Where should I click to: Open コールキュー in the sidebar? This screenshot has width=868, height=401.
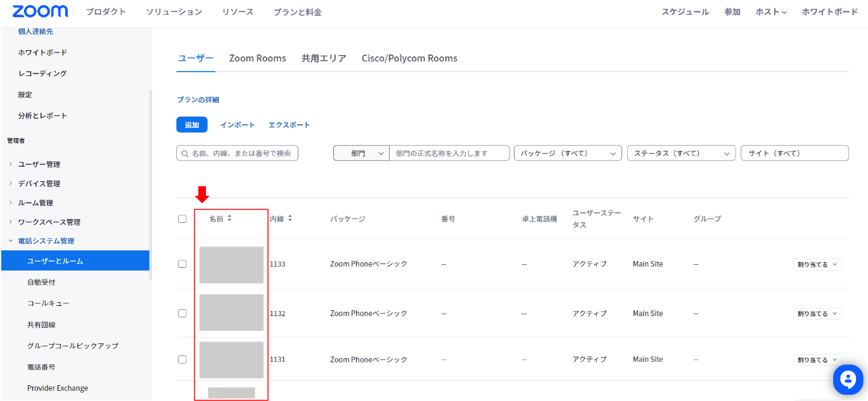click(x=48, y=303)
